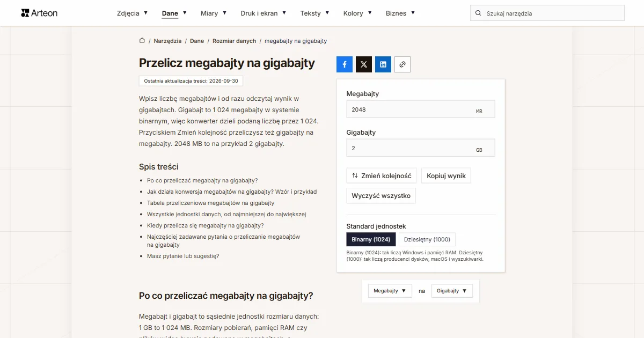This screenshot has height=338, width=644.
Task: Click the home icon in breadcrumbs
Action: tap(142, 41)
